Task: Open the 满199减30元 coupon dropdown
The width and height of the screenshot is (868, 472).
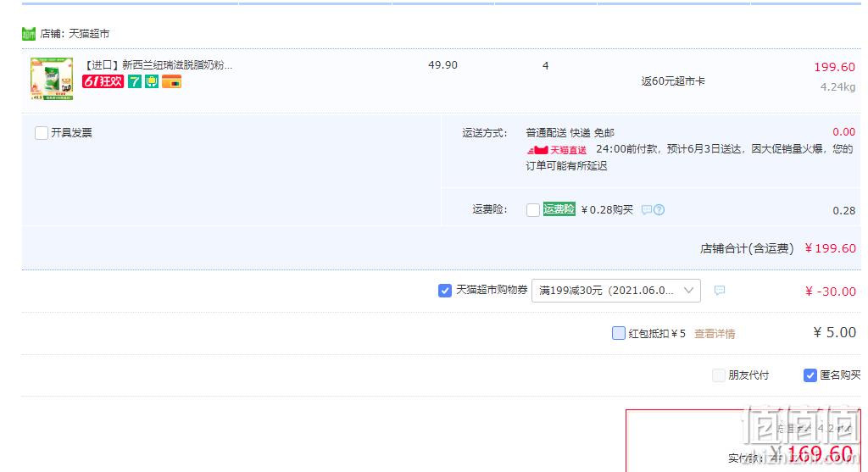Action: tap(616, 291)
